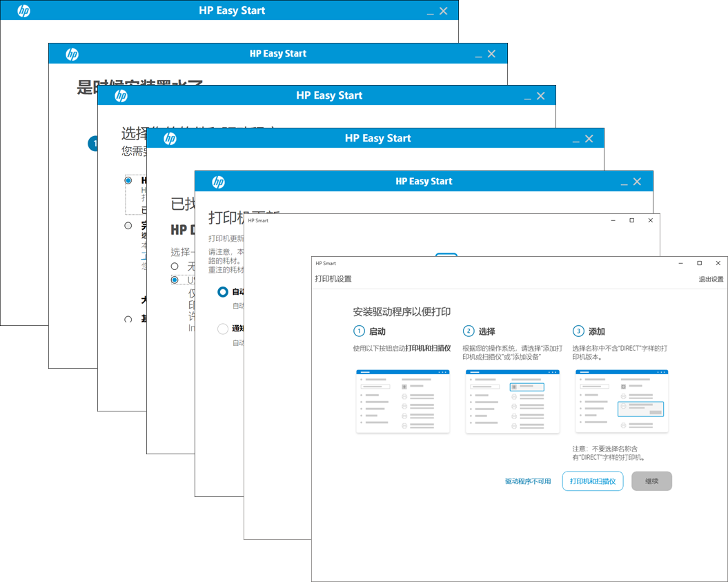
Task: Click the step 2 circle beside 选择
Action: coord(469,331)
